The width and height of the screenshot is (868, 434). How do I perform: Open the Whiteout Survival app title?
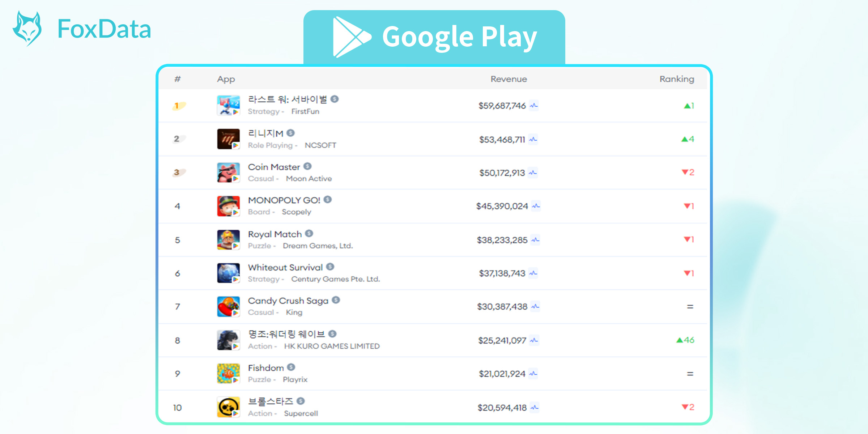285,268
